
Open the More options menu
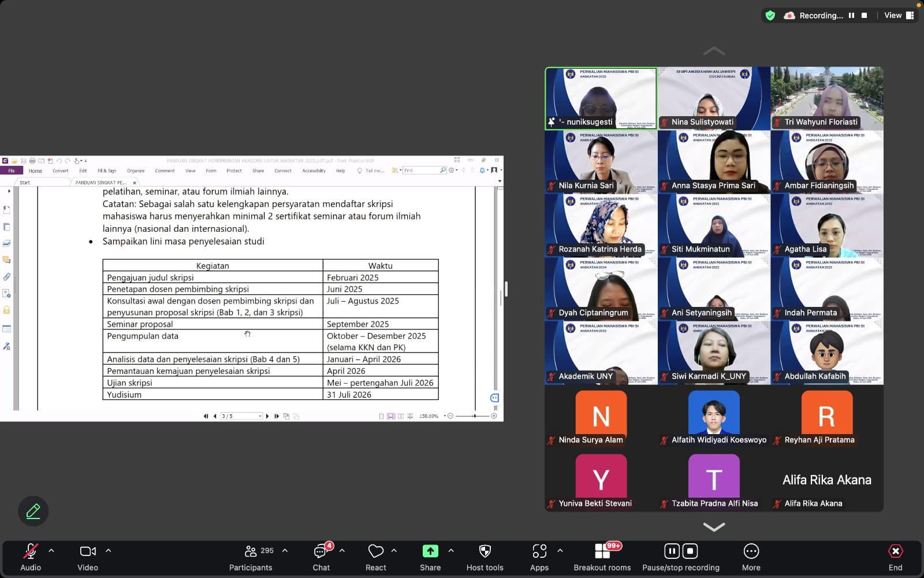coord(751,557)
